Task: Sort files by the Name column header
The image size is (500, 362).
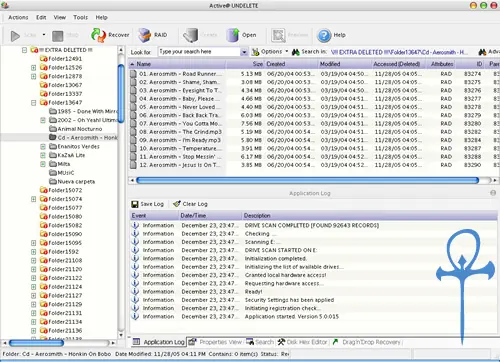Action: [177, 64]
